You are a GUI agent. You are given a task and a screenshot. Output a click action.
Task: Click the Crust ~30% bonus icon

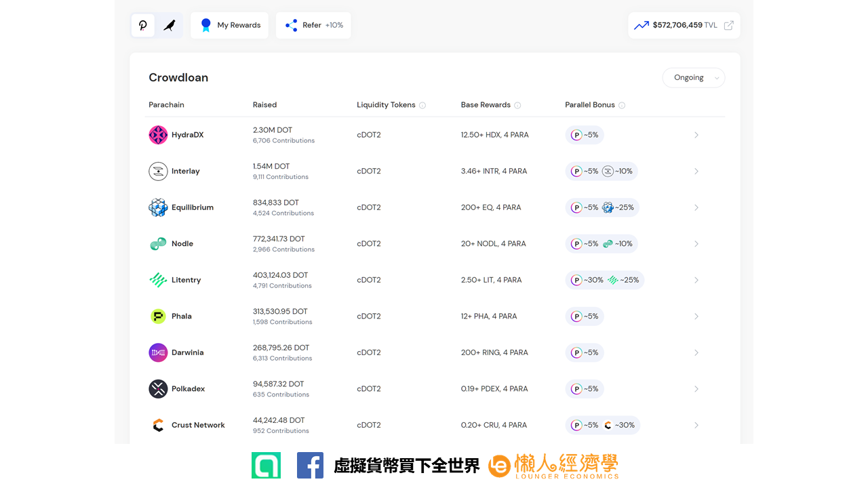(x=608, y=425)
